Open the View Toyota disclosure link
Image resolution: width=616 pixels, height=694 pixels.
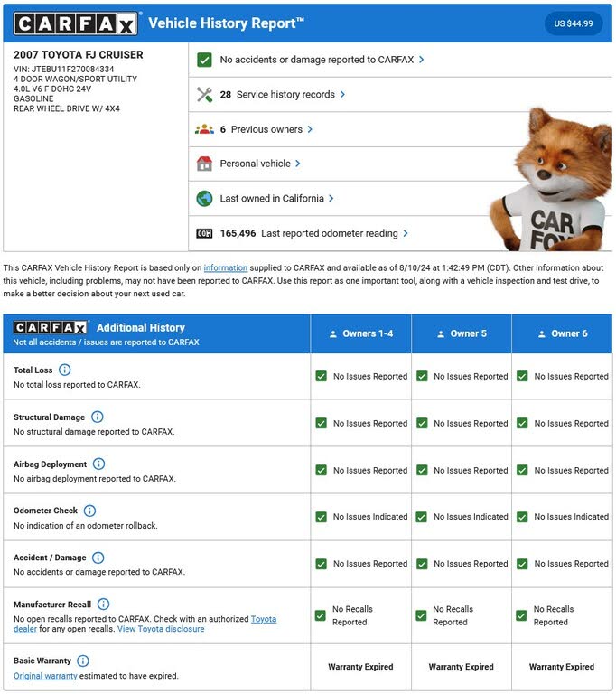161,629
